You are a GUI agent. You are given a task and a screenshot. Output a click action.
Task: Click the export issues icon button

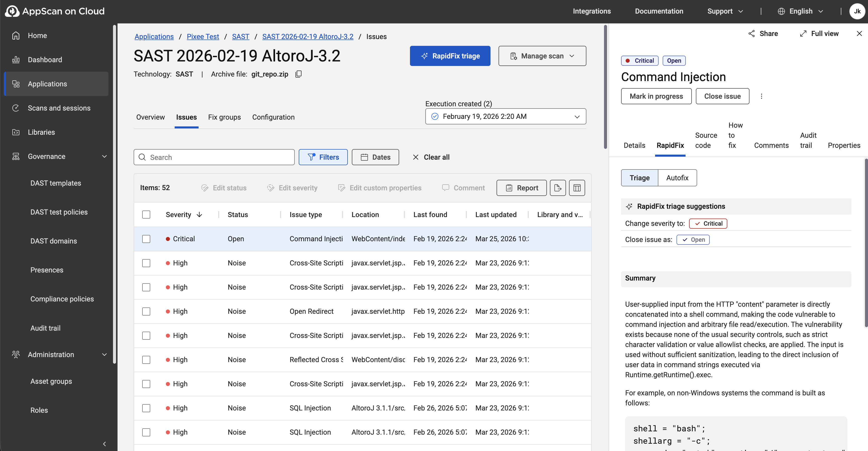(558, 188)
